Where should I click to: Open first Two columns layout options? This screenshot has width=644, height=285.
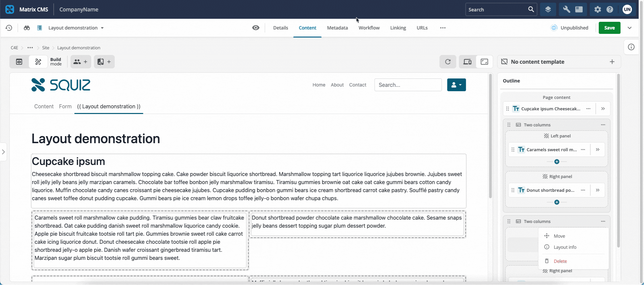(603, 125)
